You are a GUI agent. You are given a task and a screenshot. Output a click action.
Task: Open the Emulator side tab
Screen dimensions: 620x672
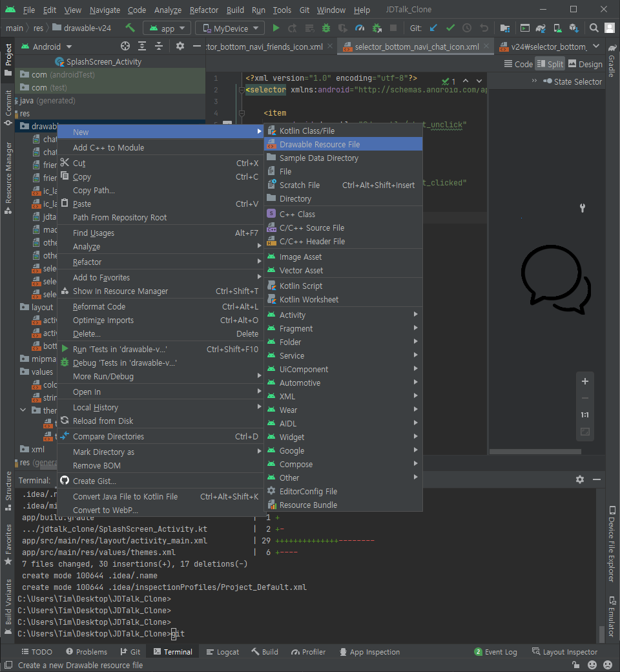[612, 616]
